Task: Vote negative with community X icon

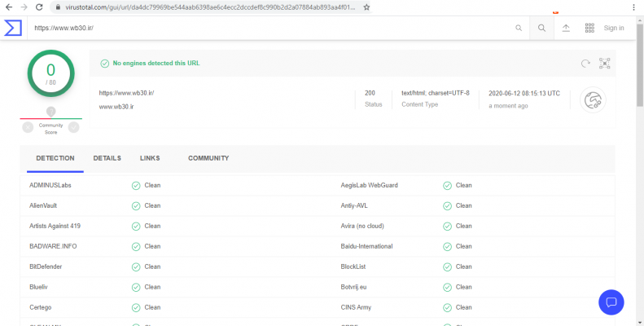Action: tap(28, 127)
